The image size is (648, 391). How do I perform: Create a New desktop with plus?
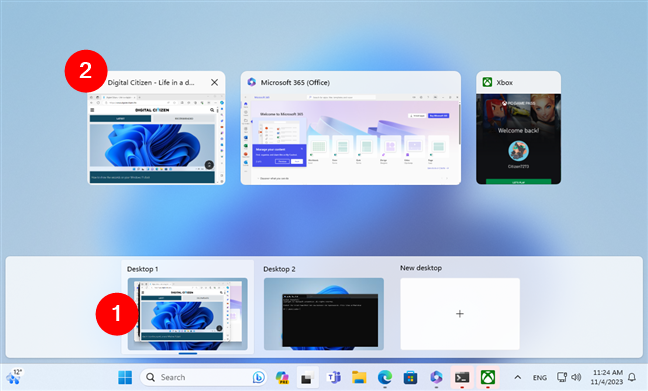coord(460,314)
